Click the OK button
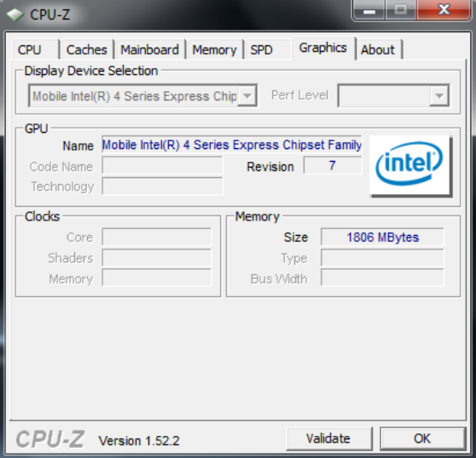Screen dimensions: 476x458 point(423,439)
